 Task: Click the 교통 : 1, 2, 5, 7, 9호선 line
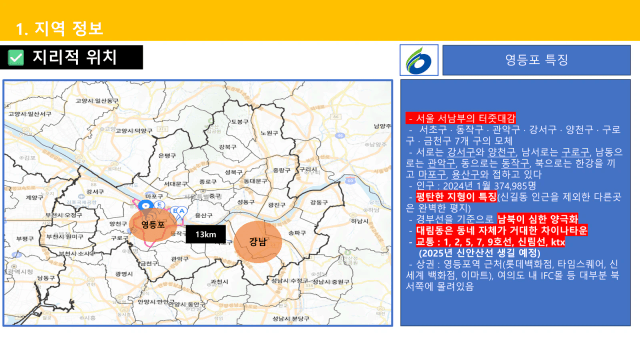(x=491, y=242)
